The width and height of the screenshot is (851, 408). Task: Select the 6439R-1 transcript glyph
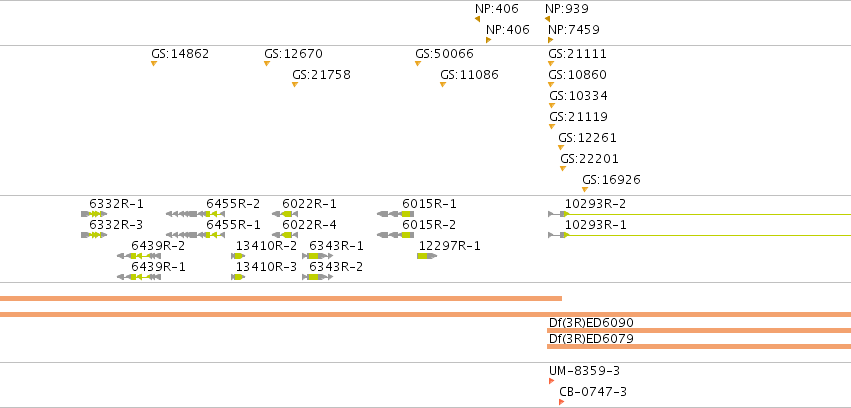(x=139, y=277)
